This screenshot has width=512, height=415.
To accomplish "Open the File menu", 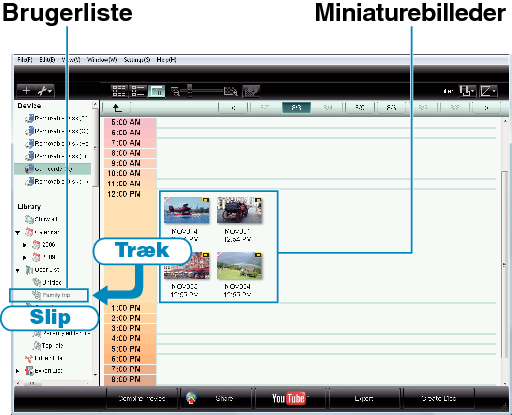I will coord(25,60).
